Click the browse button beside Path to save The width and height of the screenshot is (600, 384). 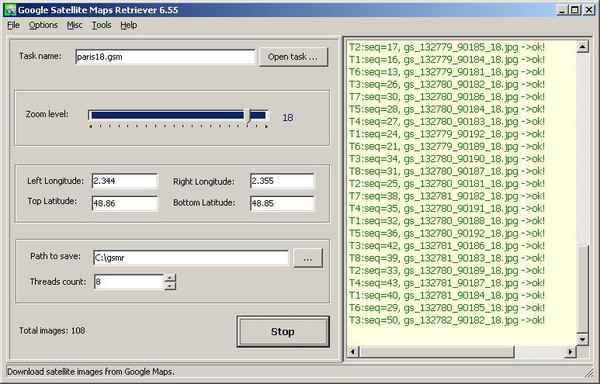tap(308, 258)
